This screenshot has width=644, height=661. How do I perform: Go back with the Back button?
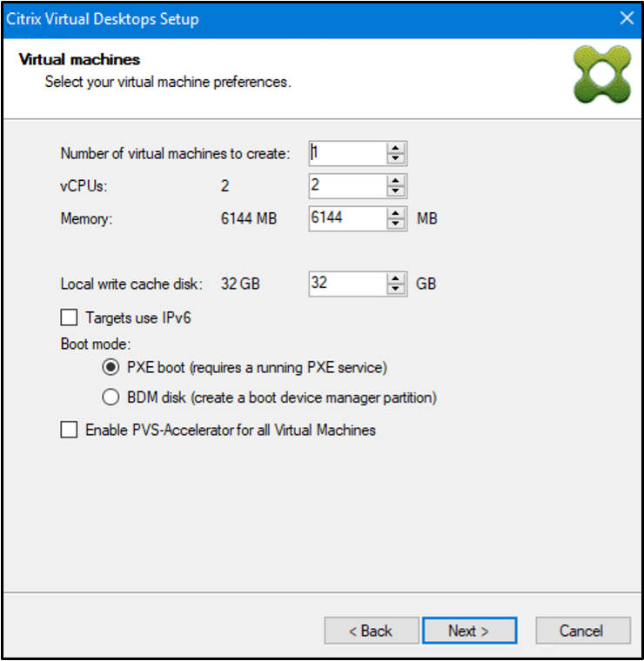[372, 631]
